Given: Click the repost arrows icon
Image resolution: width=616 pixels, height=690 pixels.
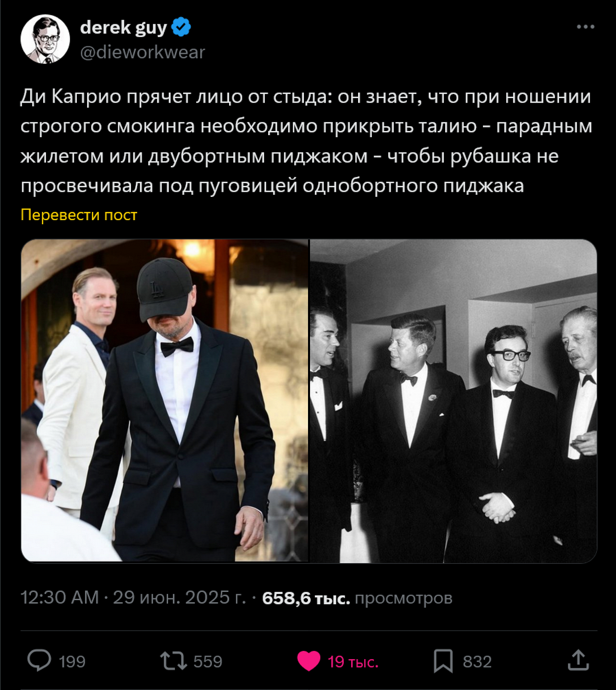Looking at the screenshot, I should tap(173, 661).
